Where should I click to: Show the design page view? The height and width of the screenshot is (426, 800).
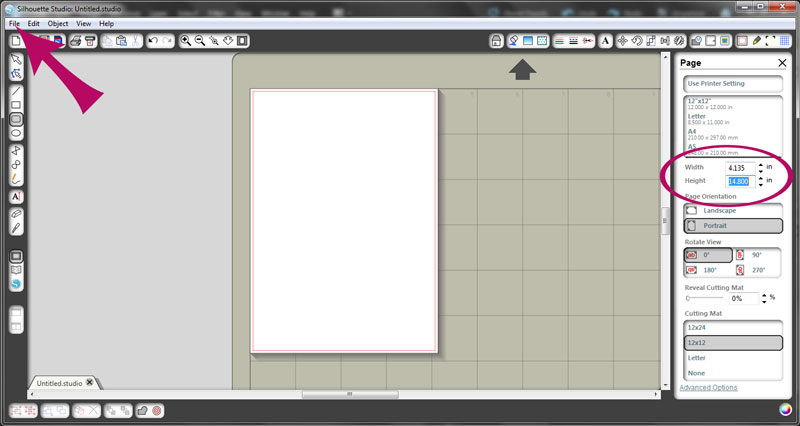16,256
